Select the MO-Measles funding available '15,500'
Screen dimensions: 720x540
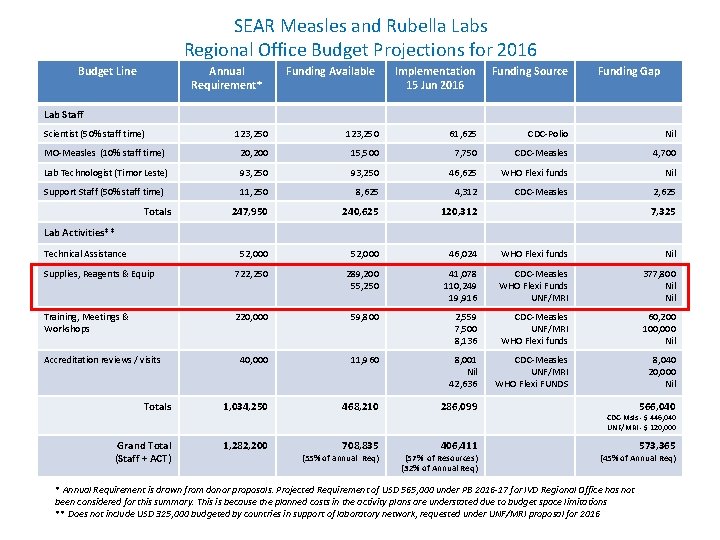point(365,153)
